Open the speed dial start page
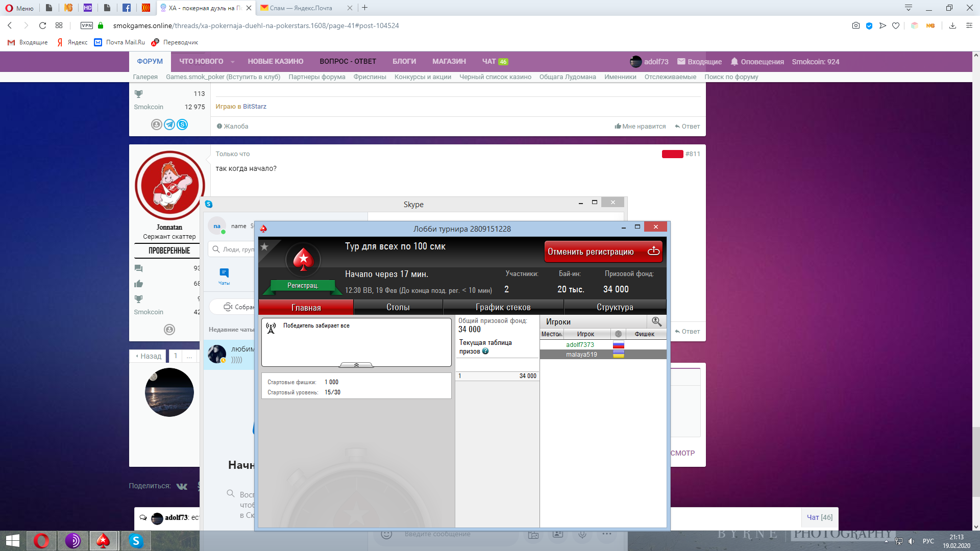 click(59, 26)
